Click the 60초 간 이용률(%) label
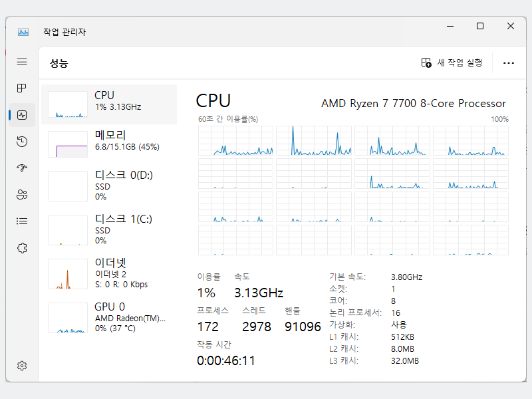Screen dimensions: 532x399 click(228, 119)
